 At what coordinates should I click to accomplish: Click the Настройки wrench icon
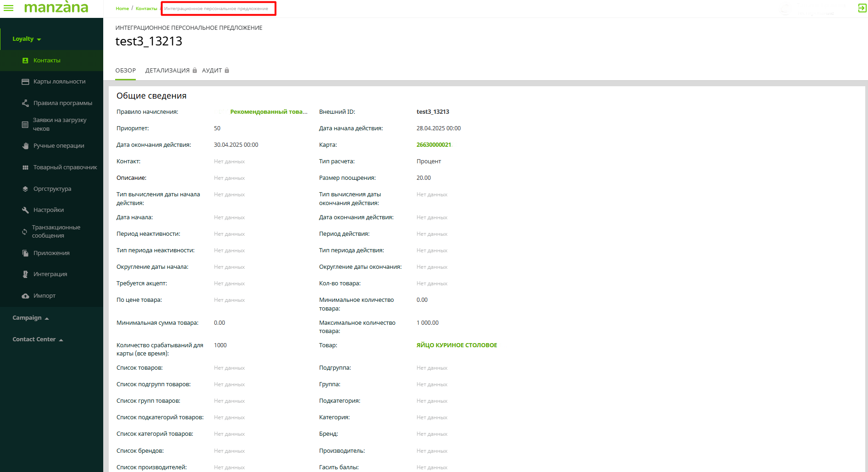[x=25, y=210]
